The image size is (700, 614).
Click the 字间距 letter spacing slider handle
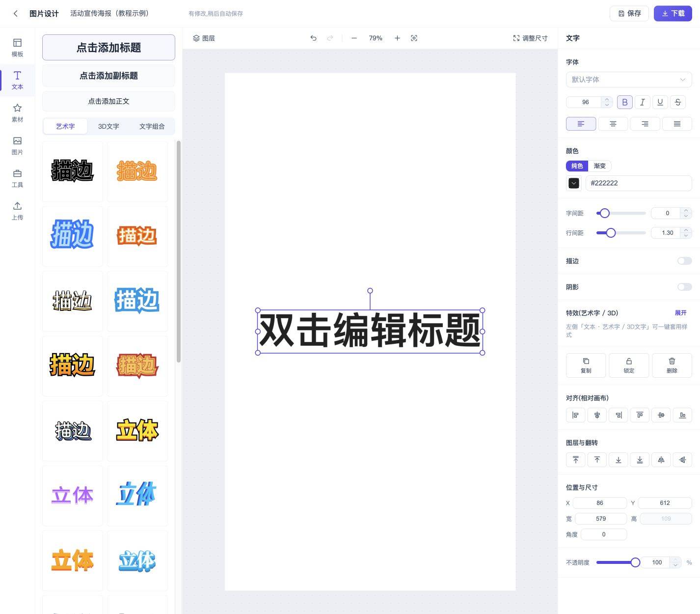coord(605,213)
